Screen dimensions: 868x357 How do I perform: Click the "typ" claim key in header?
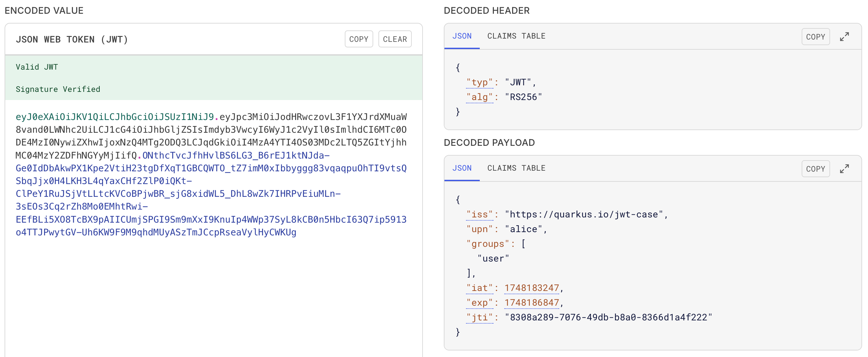tap(479, 82)
